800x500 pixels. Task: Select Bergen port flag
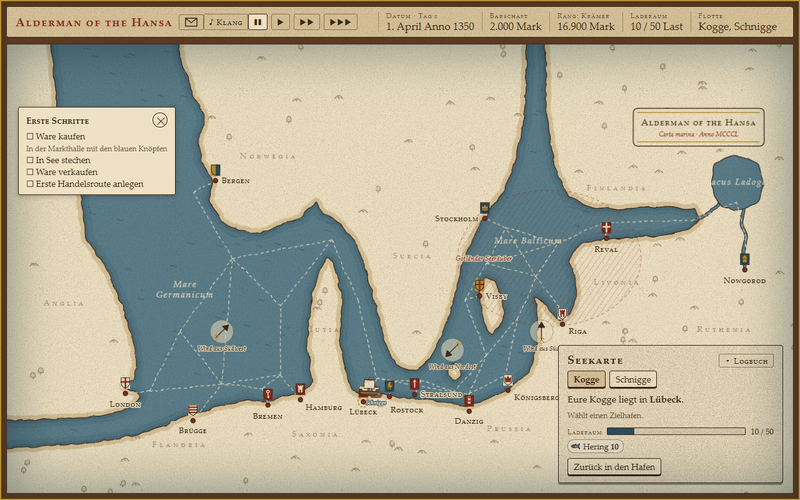click(215, 170)
